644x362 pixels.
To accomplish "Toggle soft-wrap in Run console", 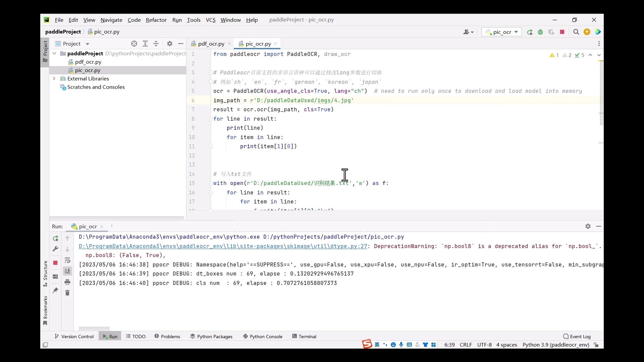I will 67,260.
